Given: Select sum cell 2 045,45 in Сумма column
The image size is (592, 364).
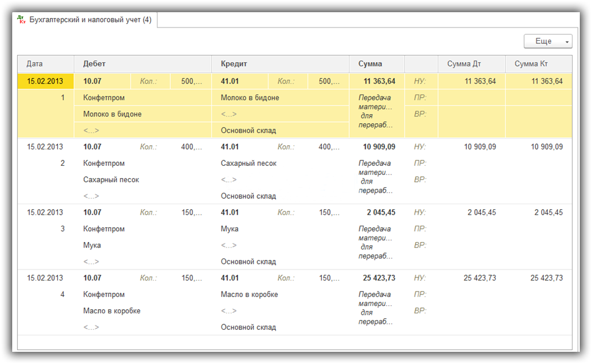Looking at the screenshot, I should (381, 212).
